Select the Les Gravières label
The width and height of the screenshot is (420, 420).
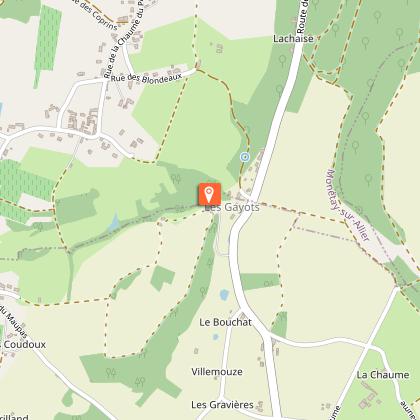pyautogui.click(x=222, y=405)
